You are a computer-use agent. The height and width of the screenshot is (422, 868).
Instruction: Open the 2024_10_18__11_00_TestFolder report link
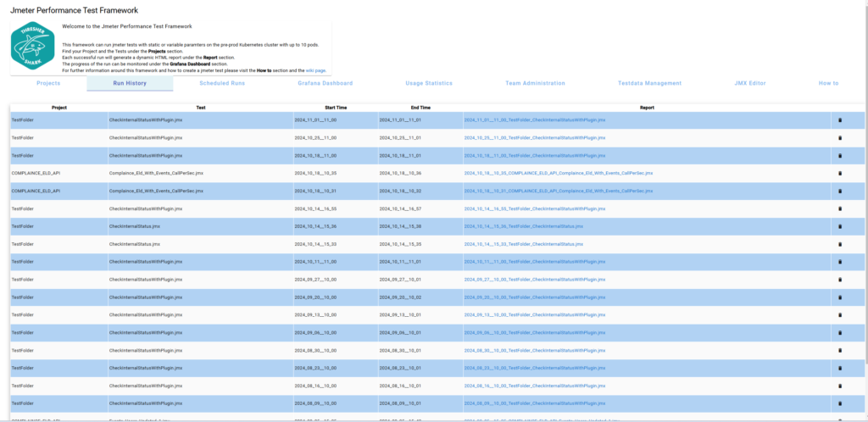coord(535,155)
